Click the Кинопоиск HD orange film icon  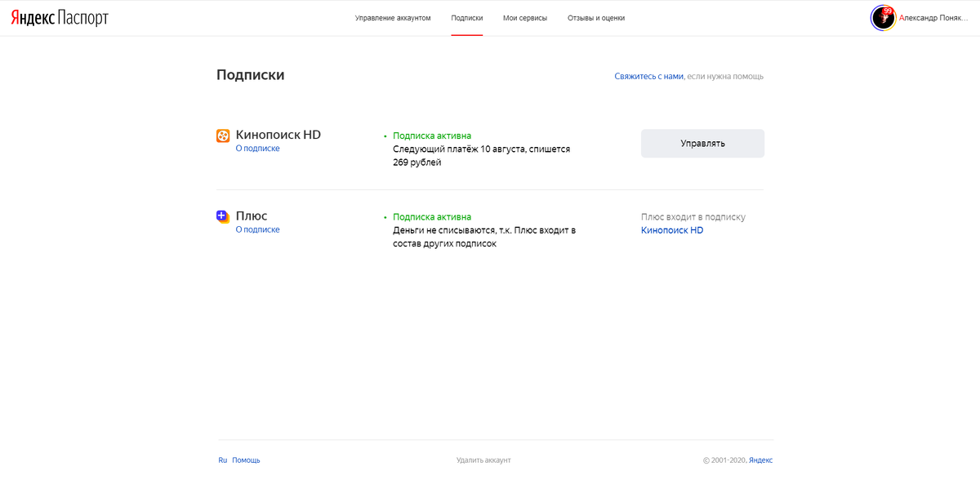(223, 136)
